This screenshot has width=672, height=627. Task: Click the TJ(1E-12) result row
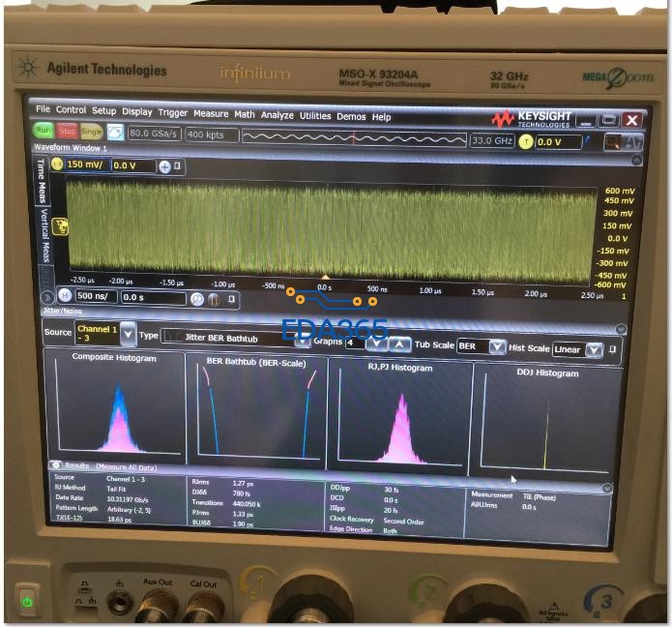pos(94,519)
